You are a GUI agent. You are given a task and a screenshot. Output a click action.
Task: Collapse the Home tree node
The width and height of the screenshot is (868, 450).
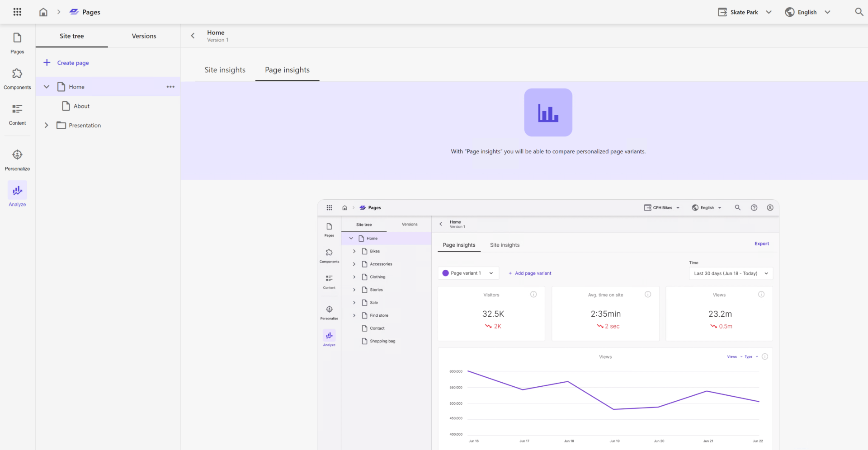click(47, 87)
